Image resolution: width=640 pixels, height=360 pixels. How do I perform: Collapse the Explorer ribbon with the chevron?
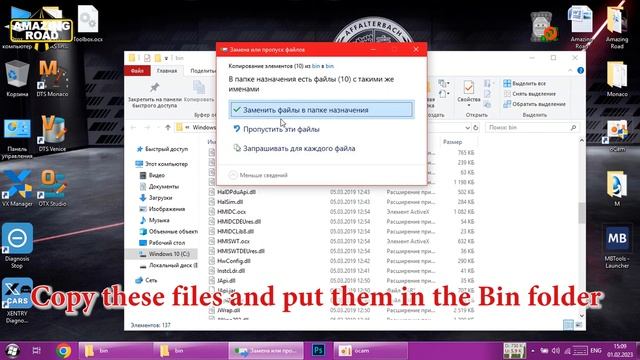pos(570,71)
